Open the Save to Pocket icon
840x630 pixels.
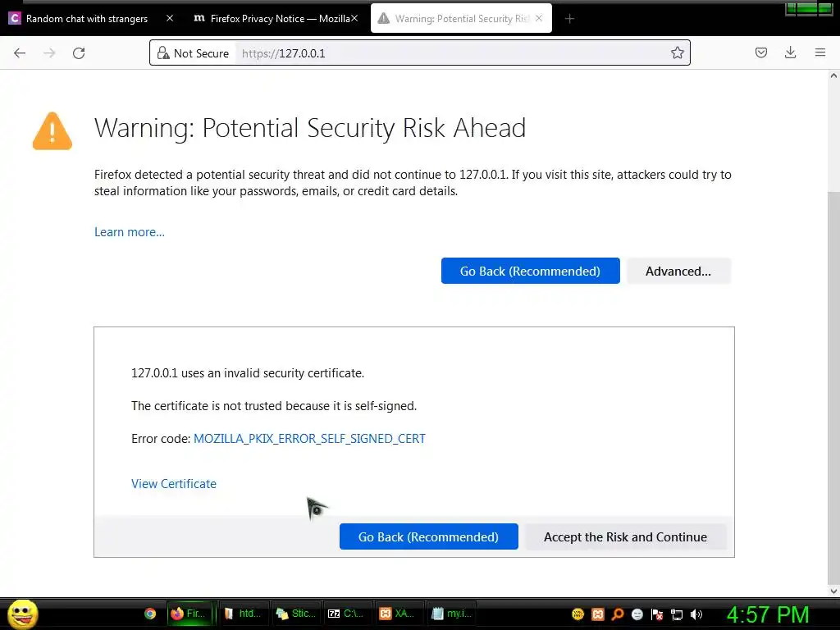(x=761, y=53)
